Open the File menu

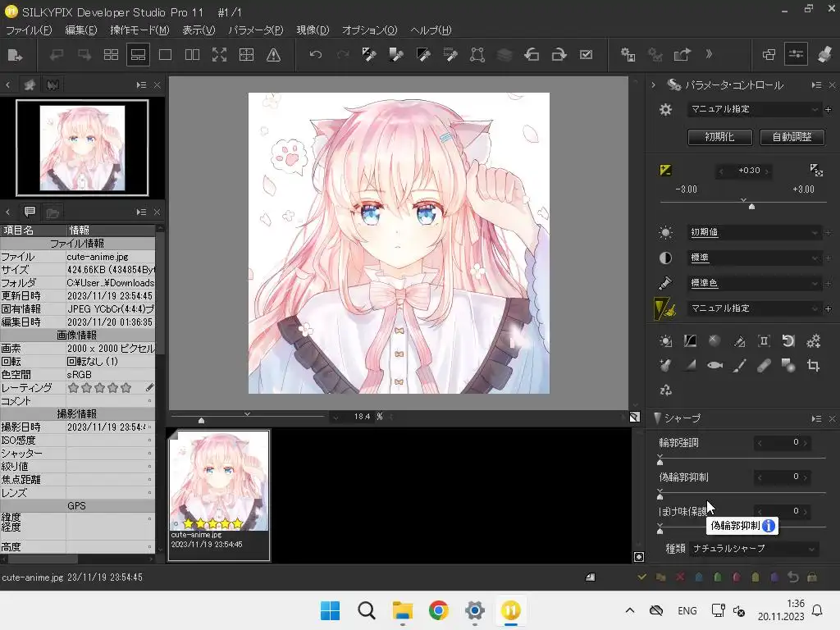coord(29,30)
